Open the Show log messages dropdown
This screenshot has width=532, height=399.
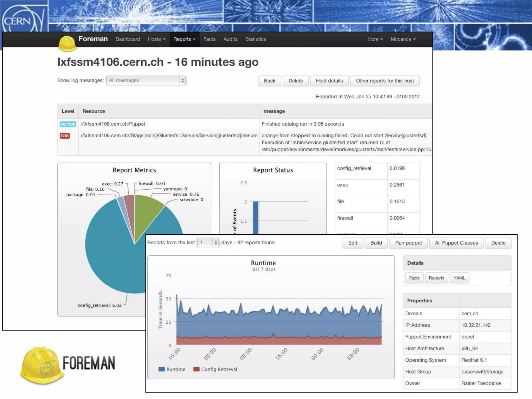(x=146, y=81)
